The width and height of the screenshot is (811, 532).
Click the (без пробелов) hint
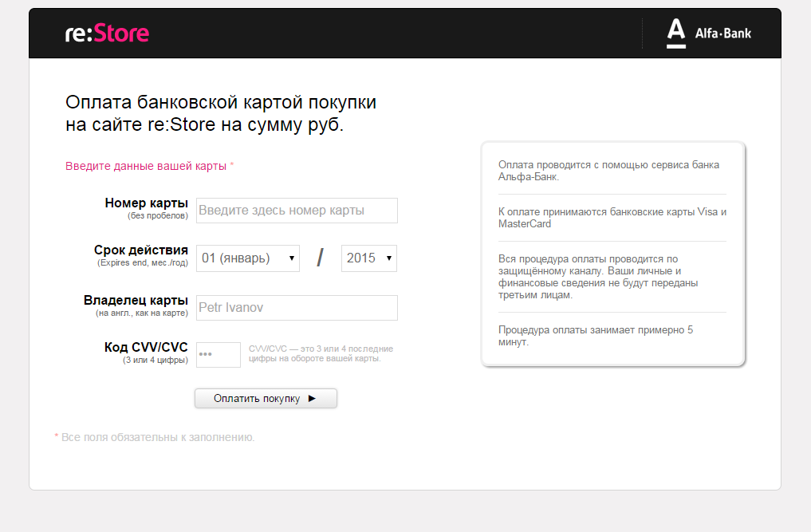coord(158,216)
